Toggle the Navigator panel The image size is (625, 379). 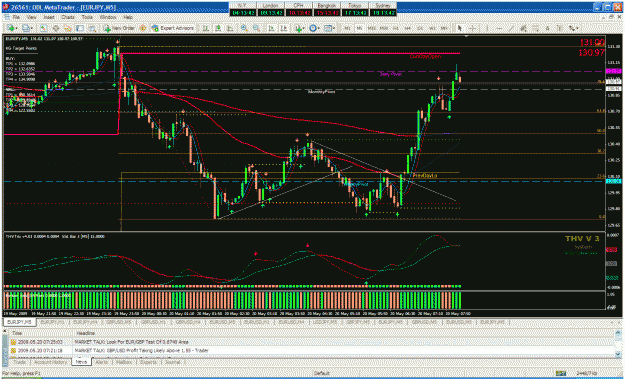coord(68,28)
